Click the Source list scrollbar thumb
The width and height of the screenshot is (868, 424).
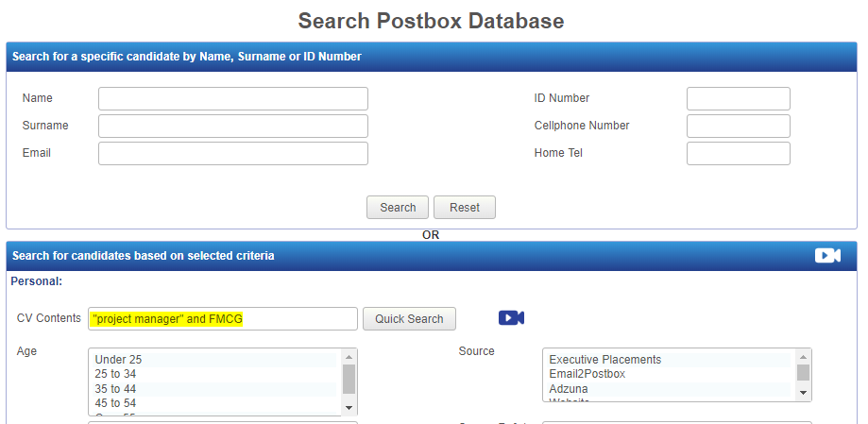tap(803, 372)
